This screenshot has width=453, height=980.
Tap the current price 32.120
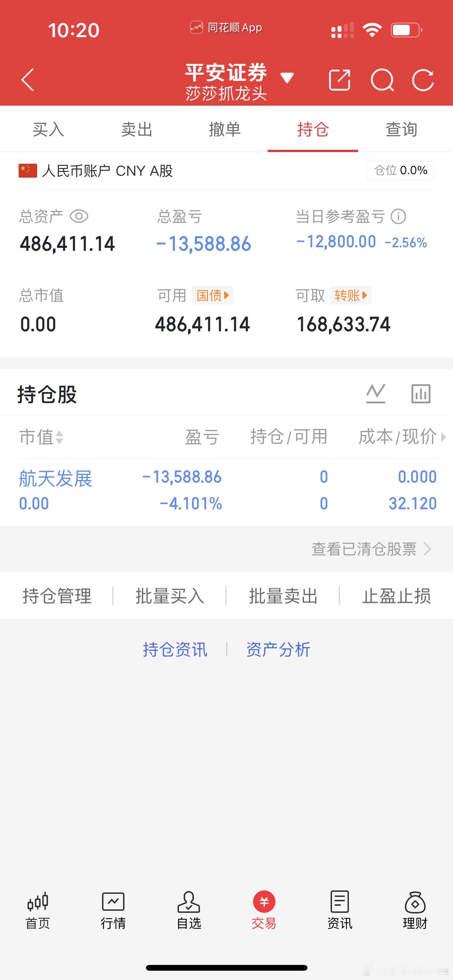click(413, 504)
